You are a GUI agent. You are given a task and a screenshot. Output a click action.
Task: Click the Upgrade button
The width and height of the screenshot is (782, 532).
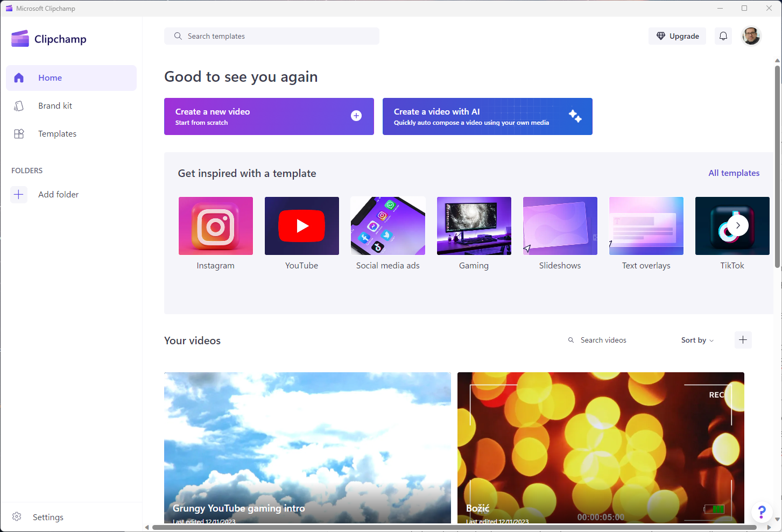coord(677,36)
